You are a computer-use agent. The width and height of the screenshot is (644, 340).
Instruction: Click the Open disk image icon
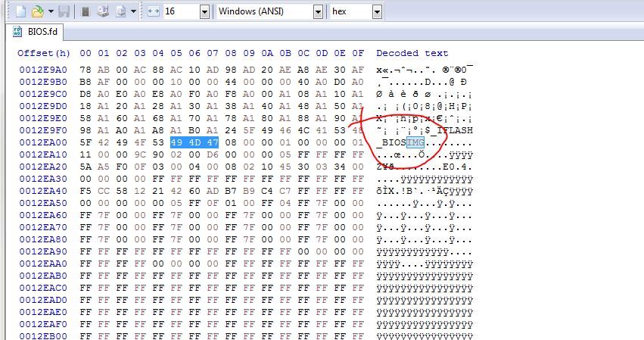pos(121,11)
